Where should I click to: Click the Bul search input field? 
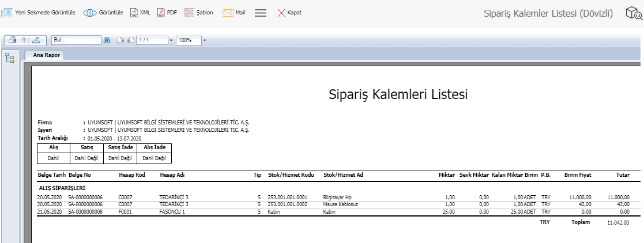tap(76, 40)
